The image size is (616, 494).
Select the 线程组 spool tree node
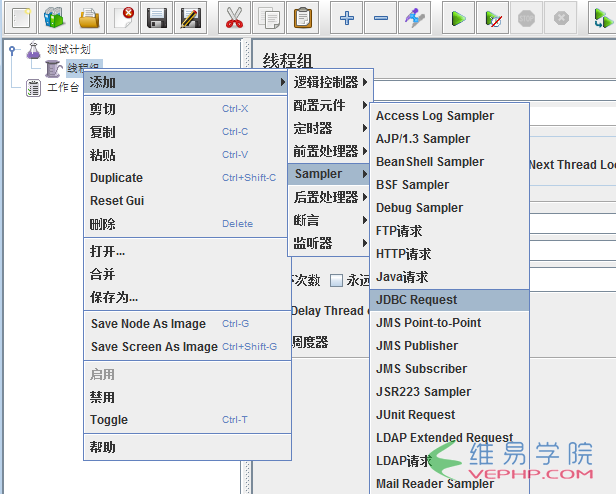[x=73, y=68]
